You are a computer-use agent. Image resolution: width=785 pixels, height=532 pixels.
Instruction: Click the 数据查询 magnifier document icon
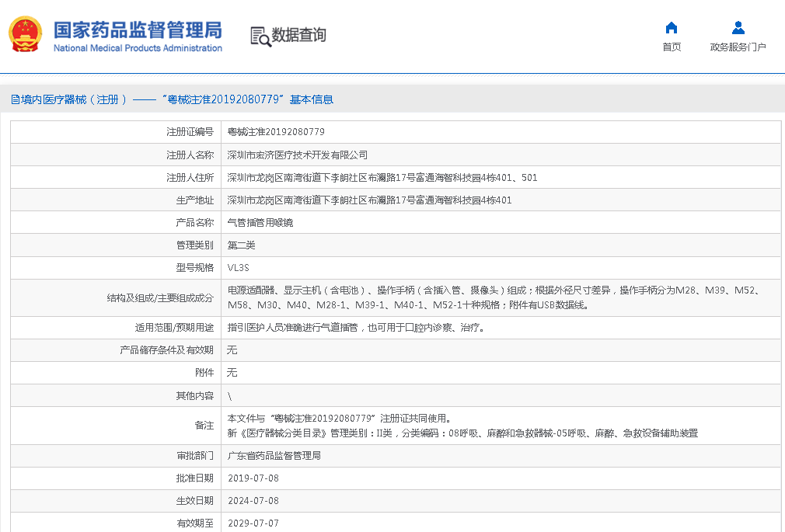tap(260, 36)
